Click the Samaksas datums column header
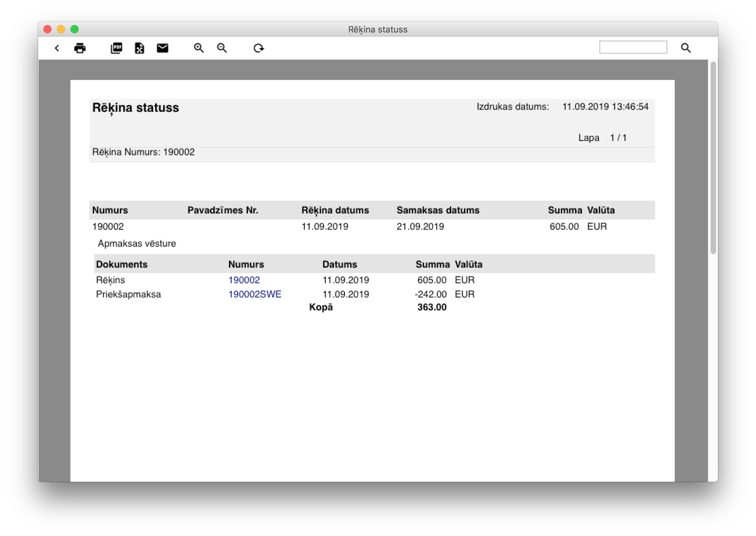 438,210
